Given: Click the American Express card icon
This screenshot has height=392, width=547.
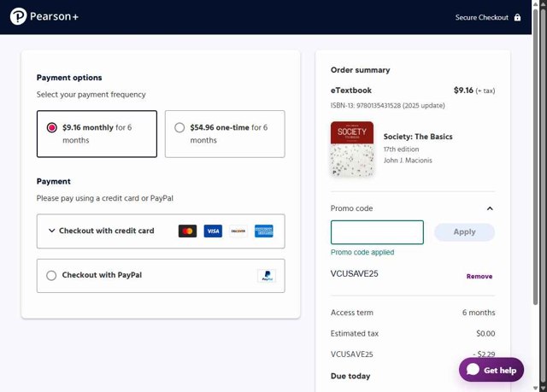Looking at the screenshot, I should 264,231.
